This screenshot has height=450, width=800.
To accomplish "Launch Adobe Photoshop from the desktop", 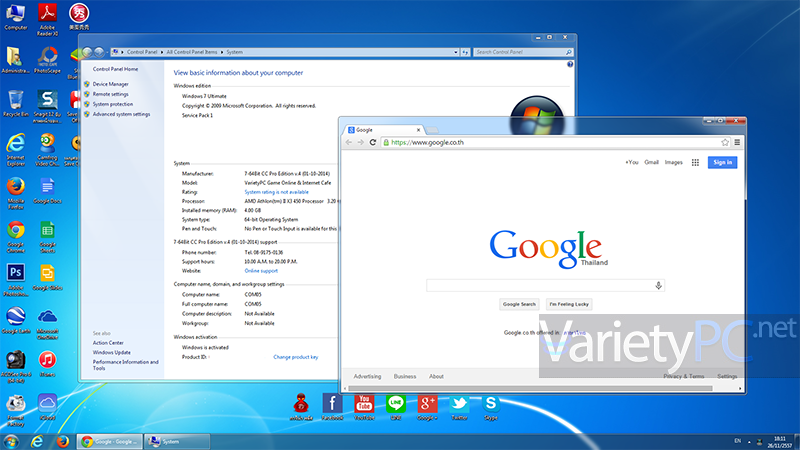I will coord(16,273).
